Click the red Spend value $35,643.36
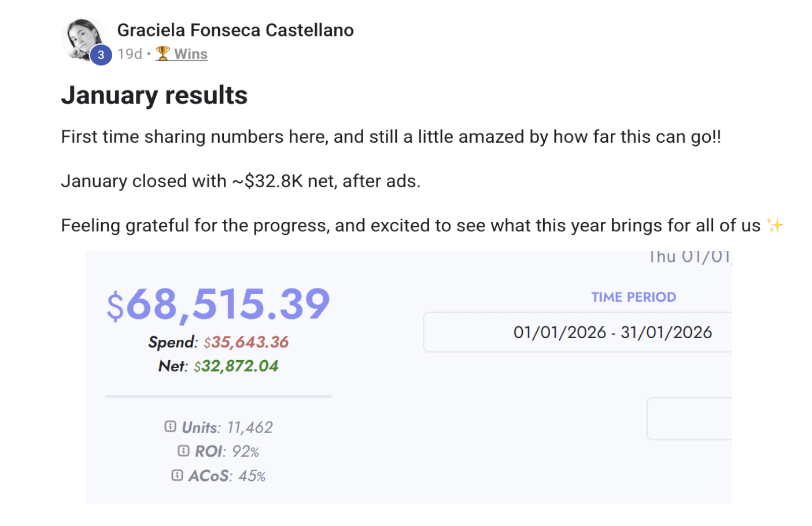Screen dimensions: 812x526 tap(246, 342)
